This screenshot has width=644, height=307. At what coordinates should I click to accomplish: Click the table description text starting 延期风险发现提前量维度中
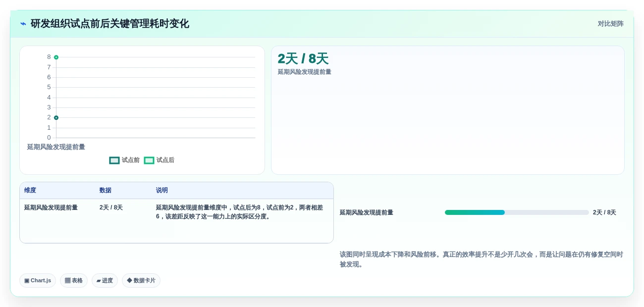240,212
